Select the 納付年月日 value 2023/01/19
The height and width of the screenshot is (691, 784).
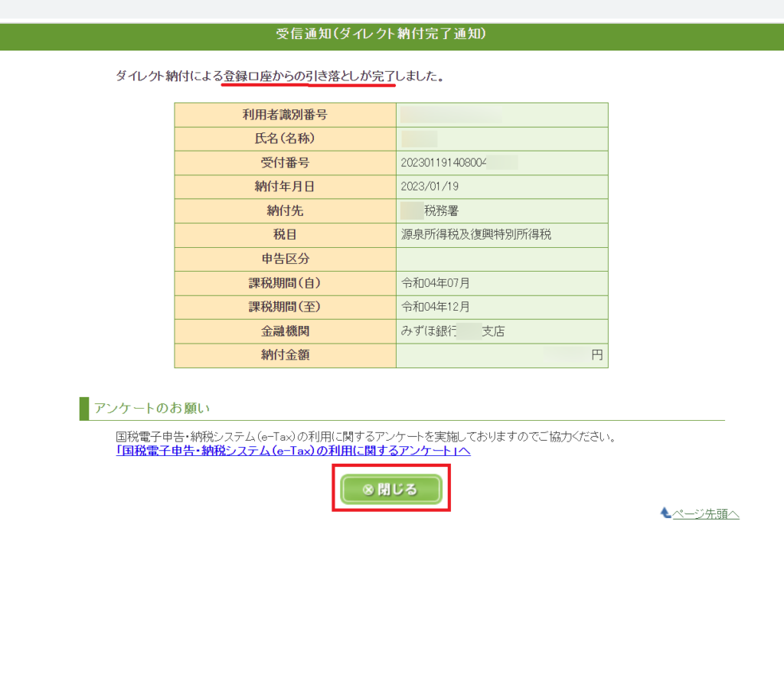click(x=430, y=187)
